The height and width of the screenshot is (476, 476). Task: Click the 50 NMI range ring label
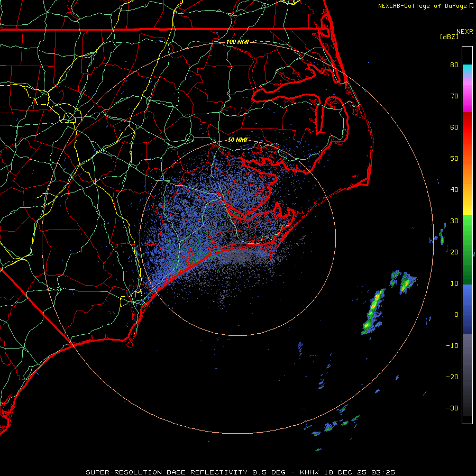click(237, 140)
